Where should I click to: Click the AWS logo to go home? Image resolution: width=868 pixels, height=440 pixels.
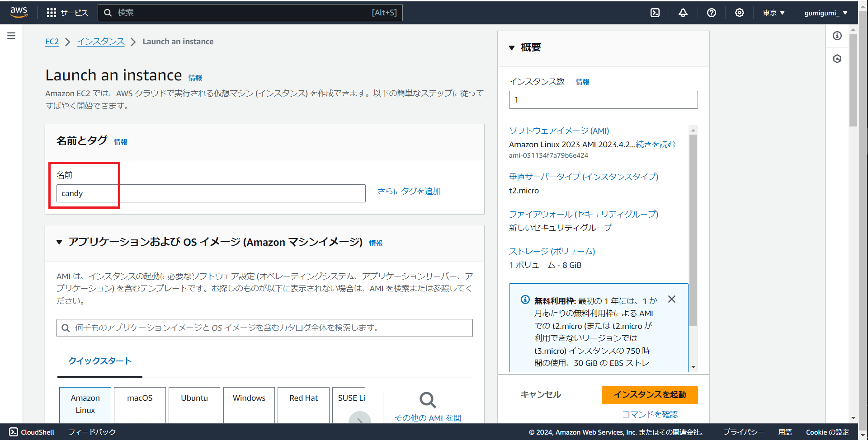pos(19,12)
